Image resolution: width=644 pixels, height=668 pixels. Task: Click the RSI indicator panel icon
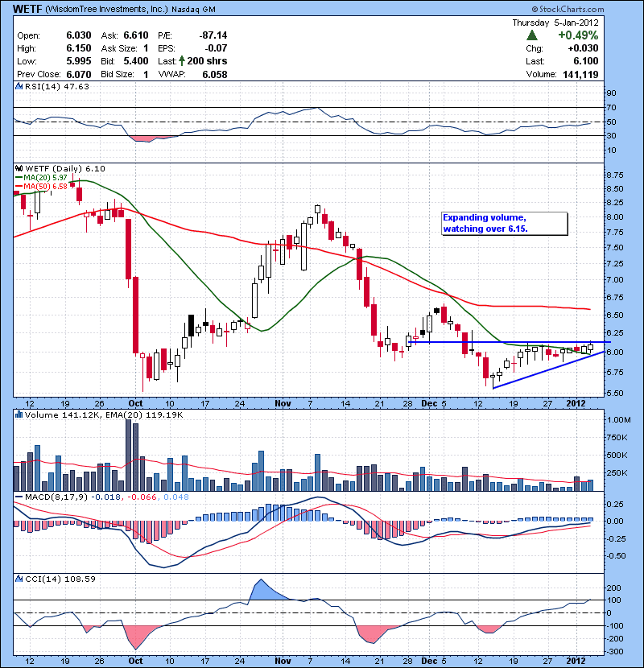coord(19,86)
